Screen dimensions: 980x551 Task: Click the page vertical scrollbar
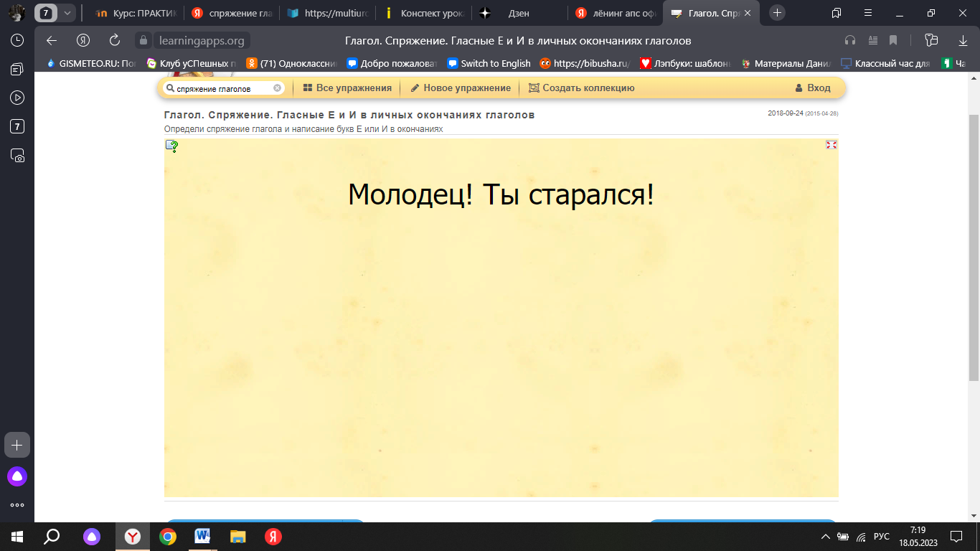pyautogui.click(x=974, y=248)
